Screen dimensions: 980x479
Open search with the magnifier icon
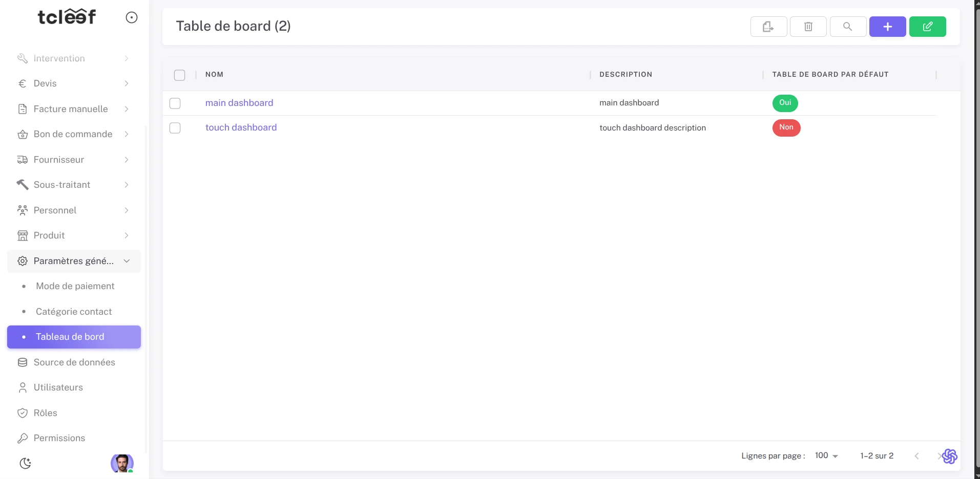tap(847, 27)
